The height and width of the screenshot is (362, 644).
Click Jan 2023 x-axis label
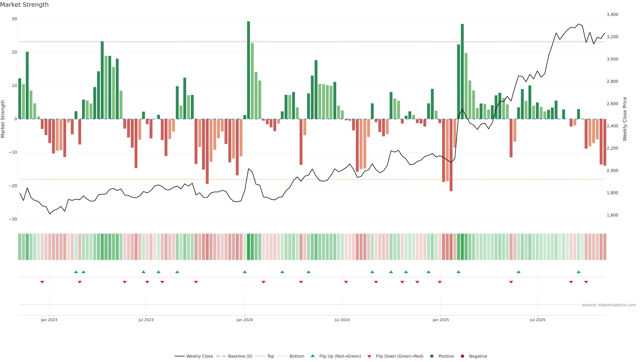(x=49, y=320)
